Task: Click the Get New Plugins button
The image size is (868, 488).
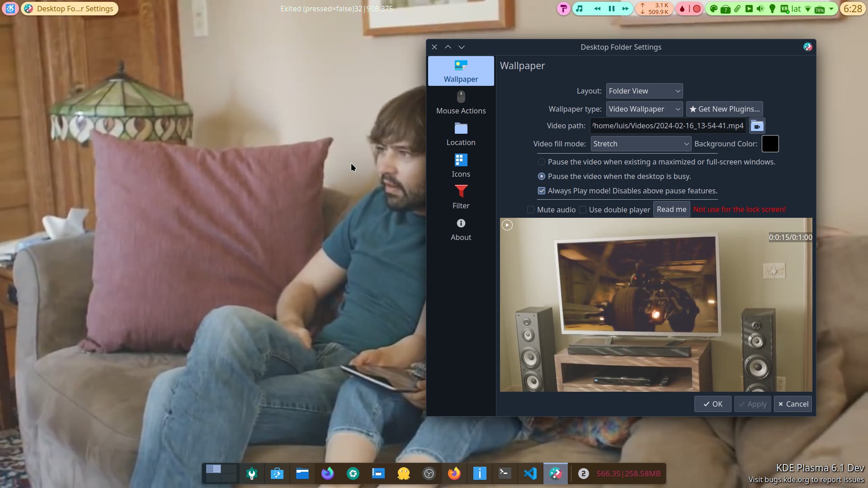Action: (x=724, y=109)
